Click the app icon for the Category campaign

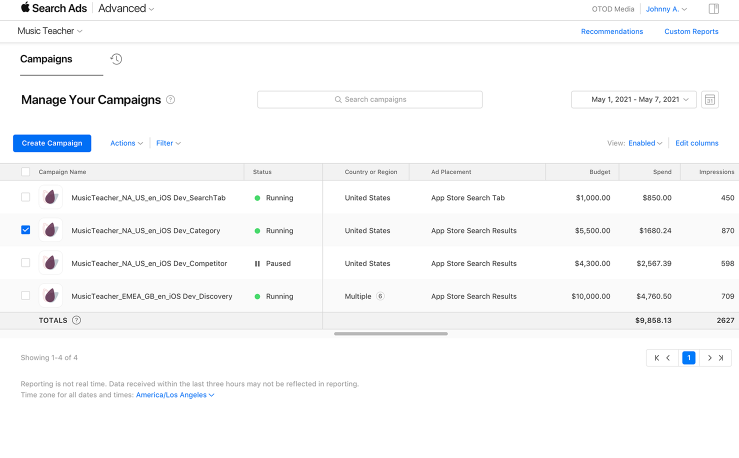[x=50, y=230]
